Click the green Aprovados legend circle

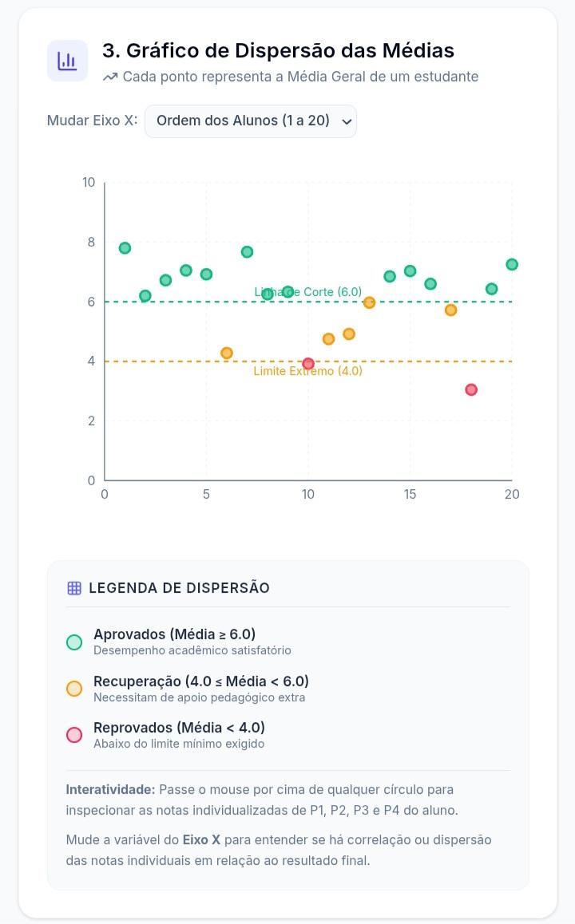pos(74,642)
